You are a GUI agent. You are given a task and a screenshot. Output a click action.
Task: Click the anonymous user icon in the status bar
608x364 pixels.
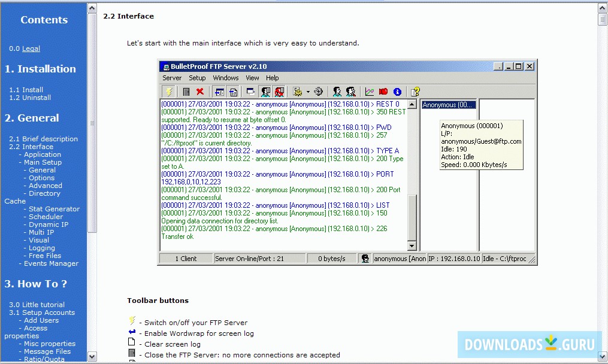tap(365, 258)
